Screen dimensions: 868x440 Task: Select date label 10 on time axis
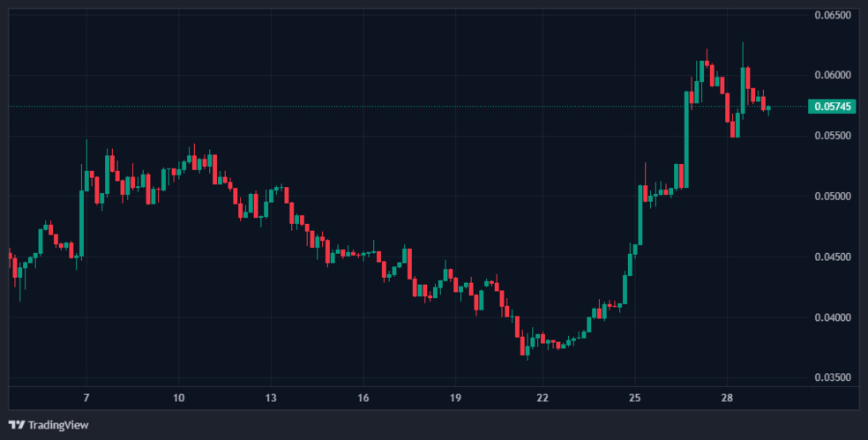178,399
